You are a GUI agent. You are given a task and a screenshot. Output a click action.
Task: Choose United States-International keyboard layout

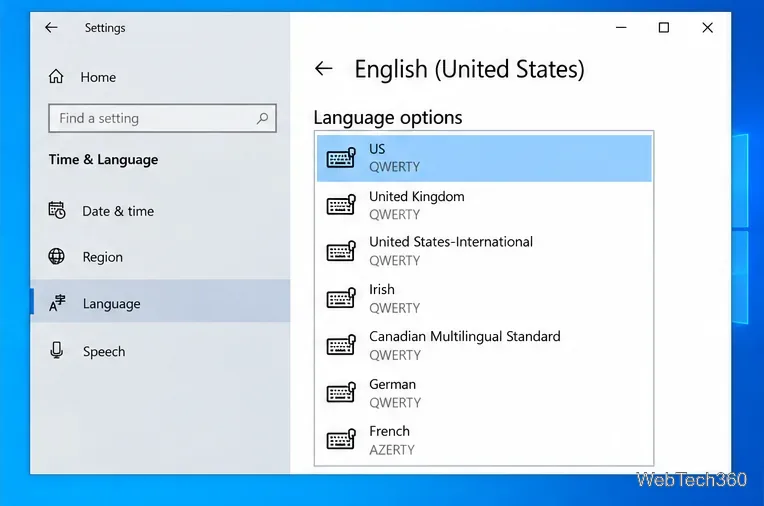484,251
